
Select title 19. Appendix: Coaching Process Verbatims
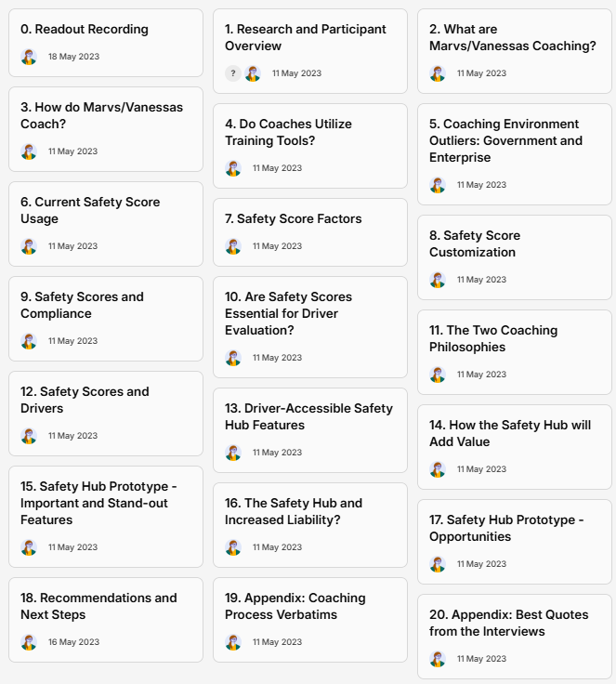pyautogui.click(x=295, y=606)
